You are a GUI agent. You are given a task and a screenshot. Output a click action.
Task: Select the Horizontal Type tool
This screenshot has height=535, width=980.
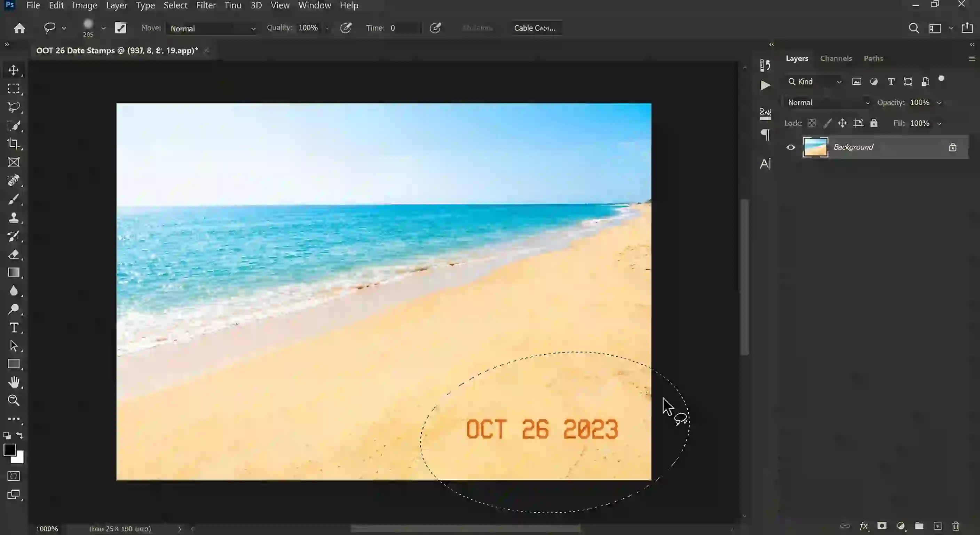[x=14, y=327]
